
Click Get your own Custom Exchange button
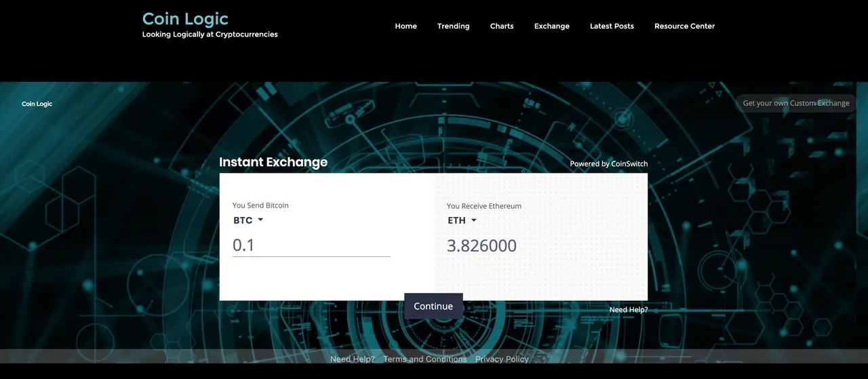point(796,103)
